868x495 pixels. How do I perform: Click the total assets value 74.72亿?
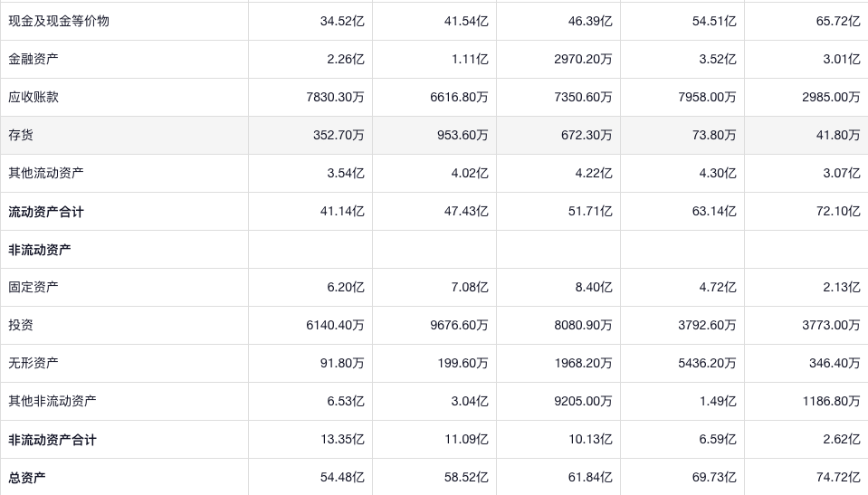click(838, 477)
